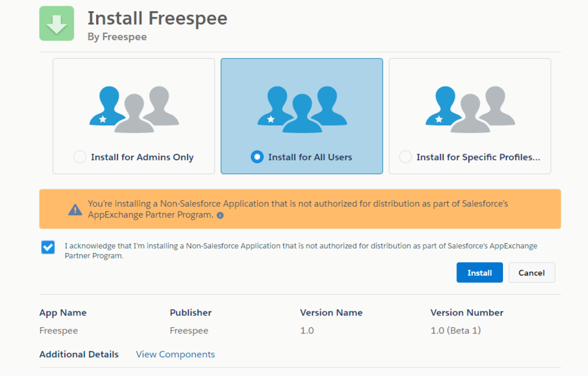The width and height of the screenshot is (588, 376).
Task: Click the 1.0 Version Name value
Action: (307, 331)
